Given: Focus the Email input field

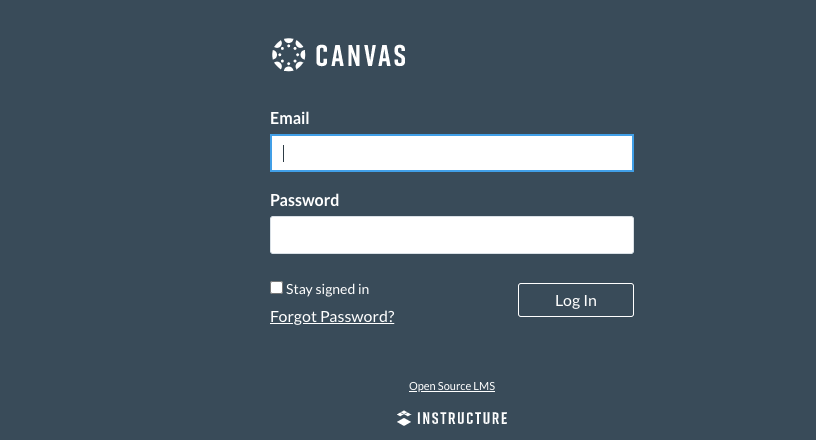Looking at the screenshot, I should pyautogui.click(x=451, y=153).
